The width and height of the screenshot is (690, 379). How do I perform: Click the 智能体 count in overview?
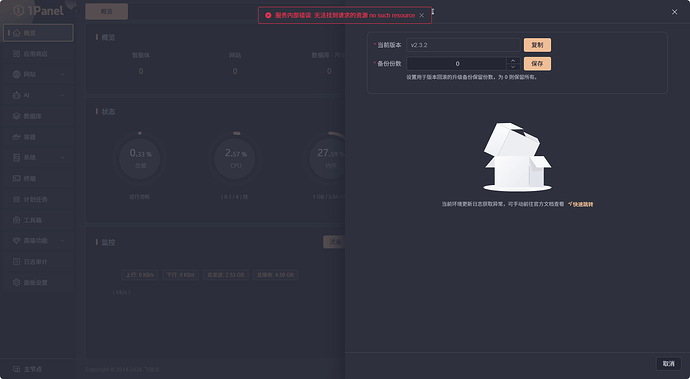141,71
